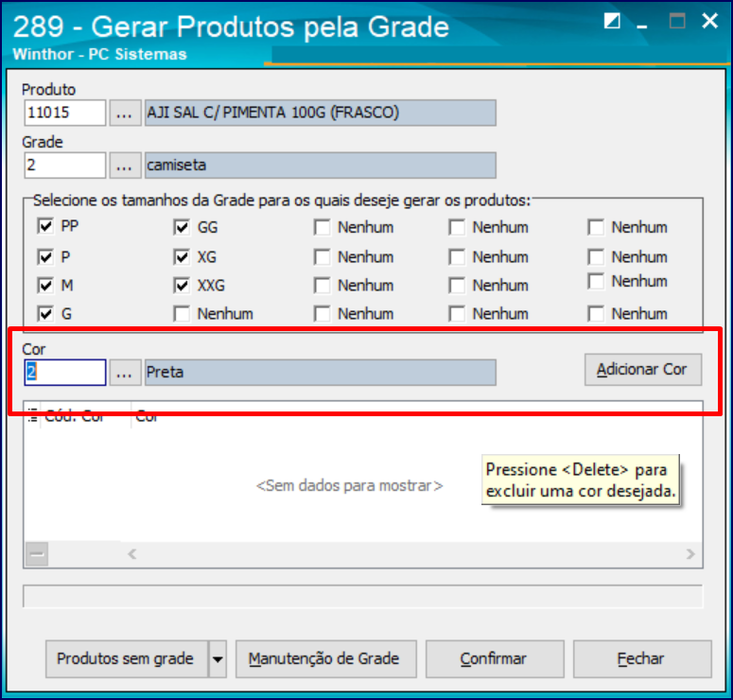Click the Grade code input field
The height and width of the screenshot is (700, 733).
point(65,165)
